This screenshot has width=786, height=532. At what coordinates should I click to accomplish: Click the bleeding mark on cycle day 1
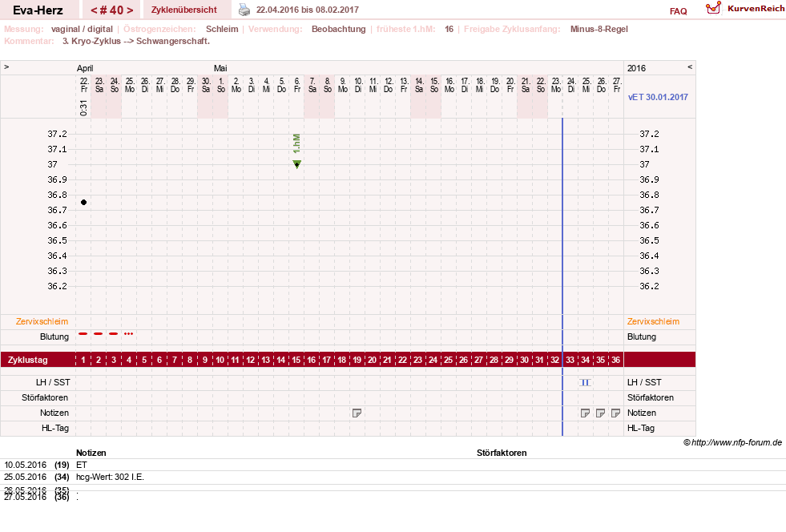click(83, 333)
